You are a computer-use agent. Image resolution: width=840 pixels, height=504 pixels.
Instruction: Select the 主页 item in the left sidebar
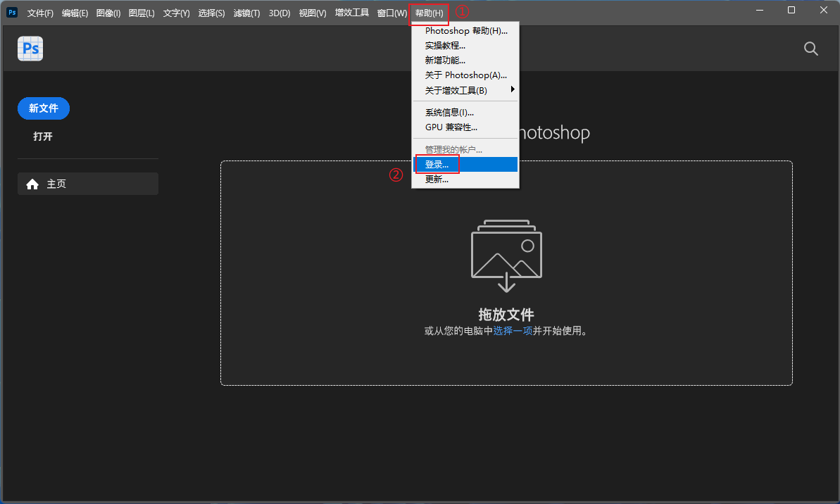click(x=88, y=184)
